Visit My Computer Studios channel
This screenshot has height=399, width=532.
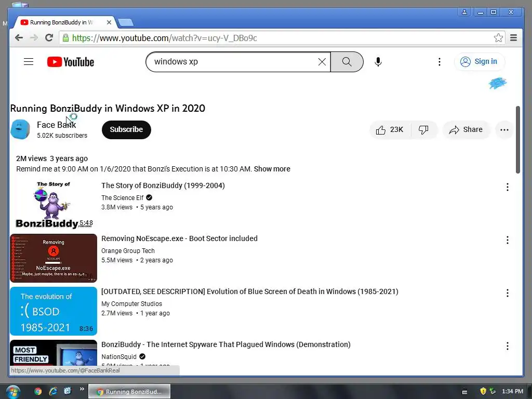point(131,303)
